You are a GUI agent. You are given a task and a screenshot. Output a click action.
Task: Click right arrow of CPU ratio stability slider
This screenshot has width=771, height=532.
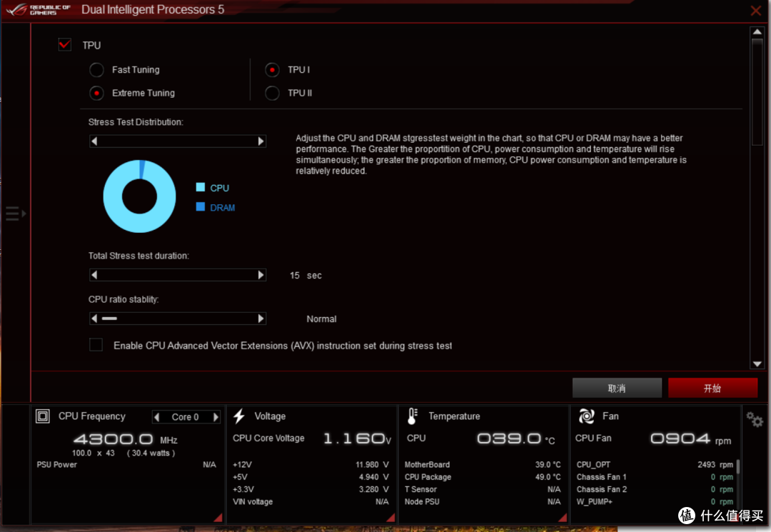pos(261,318)
